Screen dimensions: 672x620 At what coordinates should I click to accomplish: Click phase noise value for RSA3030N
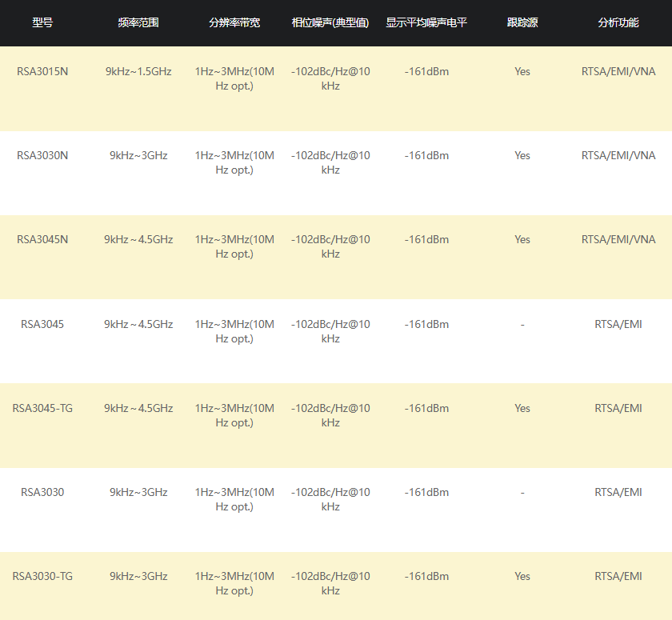330,163
